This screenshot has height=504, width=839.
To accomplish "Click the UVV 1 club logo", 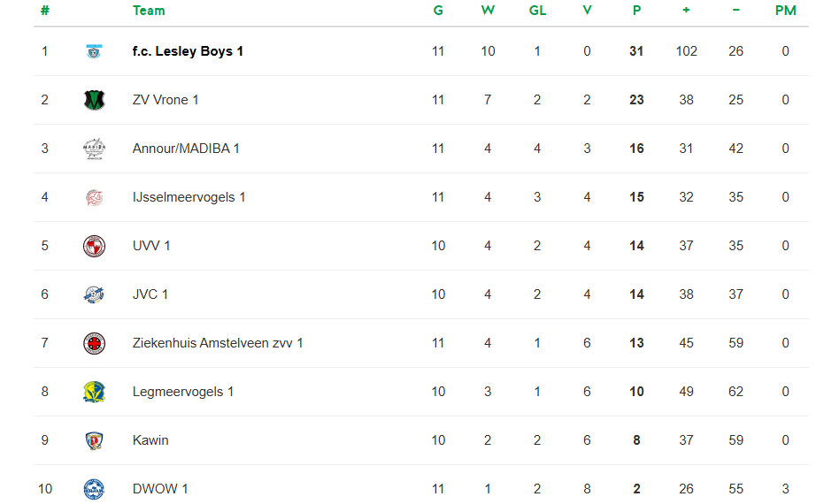I will coord(94,246).
